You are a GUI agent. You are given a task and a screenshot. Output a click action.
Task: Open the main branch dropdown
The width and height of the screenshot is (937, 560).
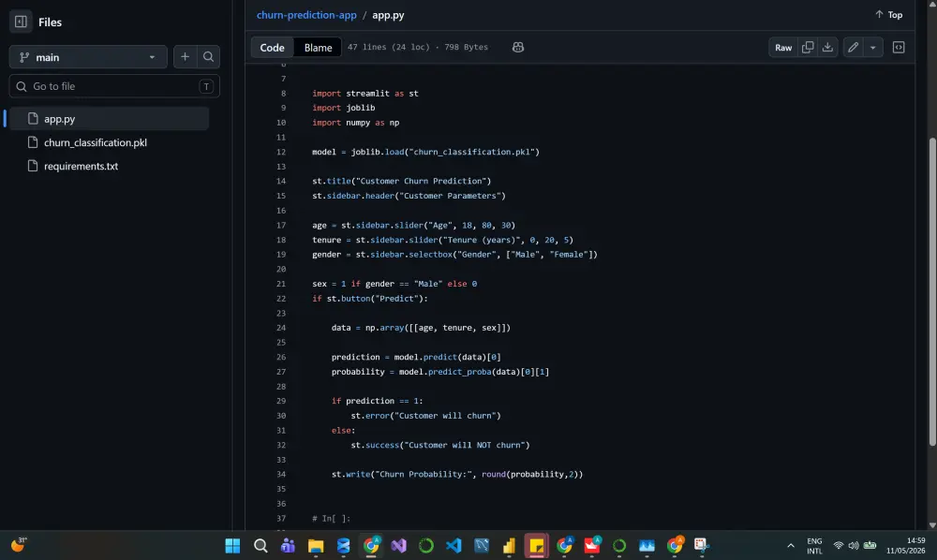[x=88, y=57]
